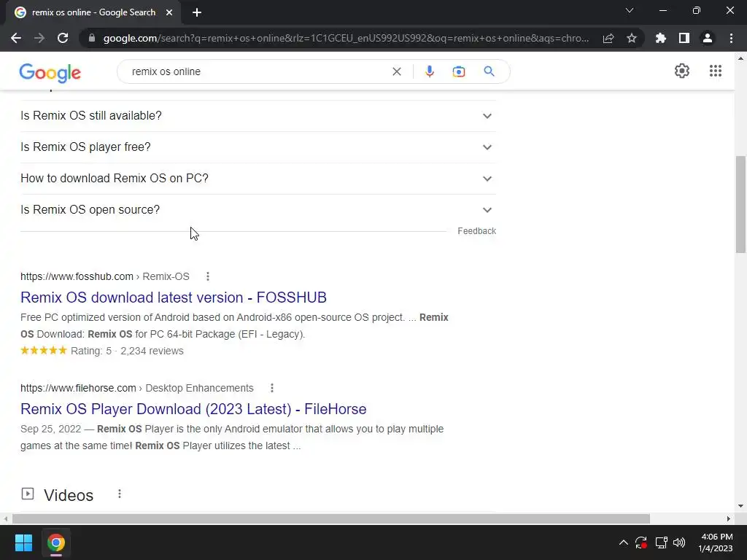Show hidden system tray icons
The height and width of the screenshot is (560, 747).
coord(623,542)
